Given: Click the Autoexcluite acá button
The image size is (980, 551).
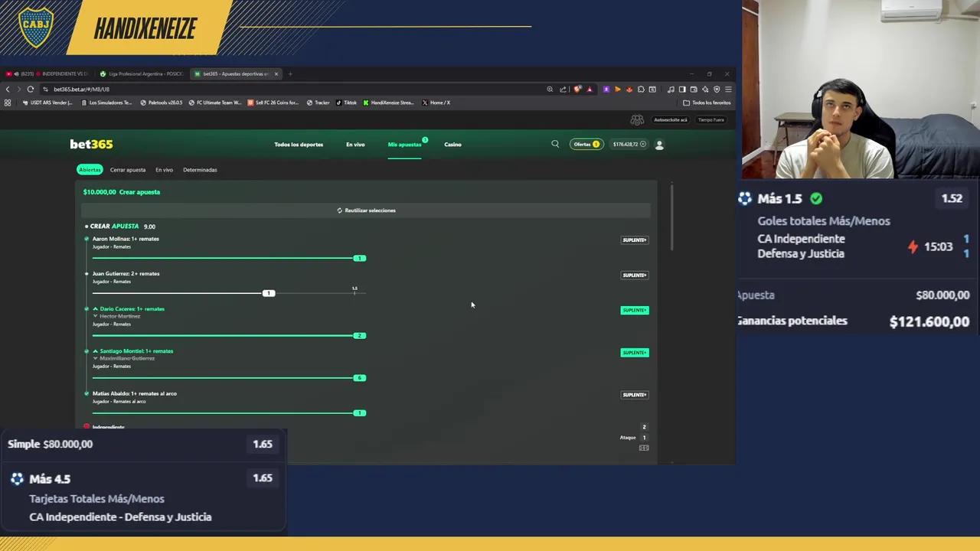Looking at the screenshot, I should 671,120.
